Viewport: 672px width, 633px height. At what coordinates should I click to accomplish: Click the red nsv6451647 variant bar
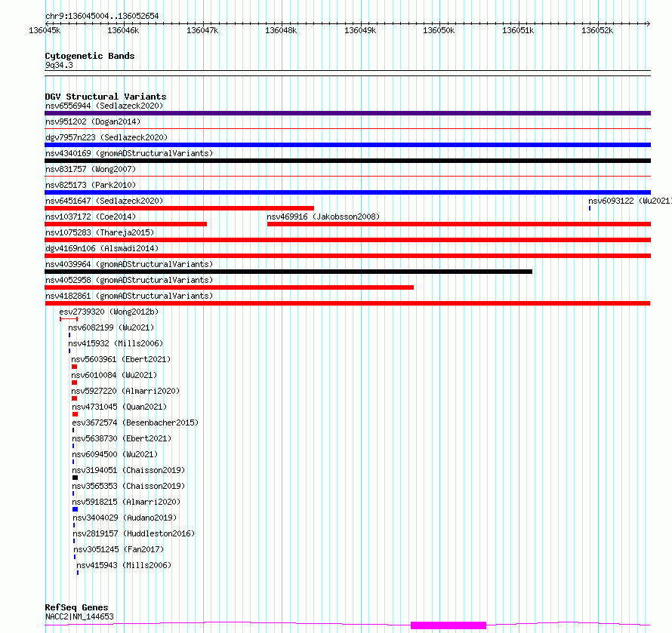point(179,208)
